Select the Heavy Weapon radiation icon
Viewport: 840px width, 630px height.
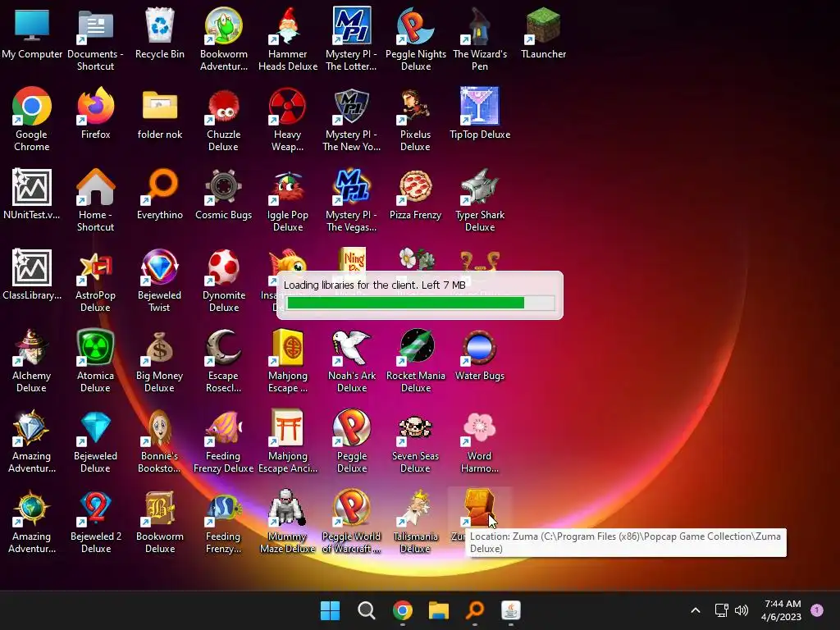(x=288, y=106)
